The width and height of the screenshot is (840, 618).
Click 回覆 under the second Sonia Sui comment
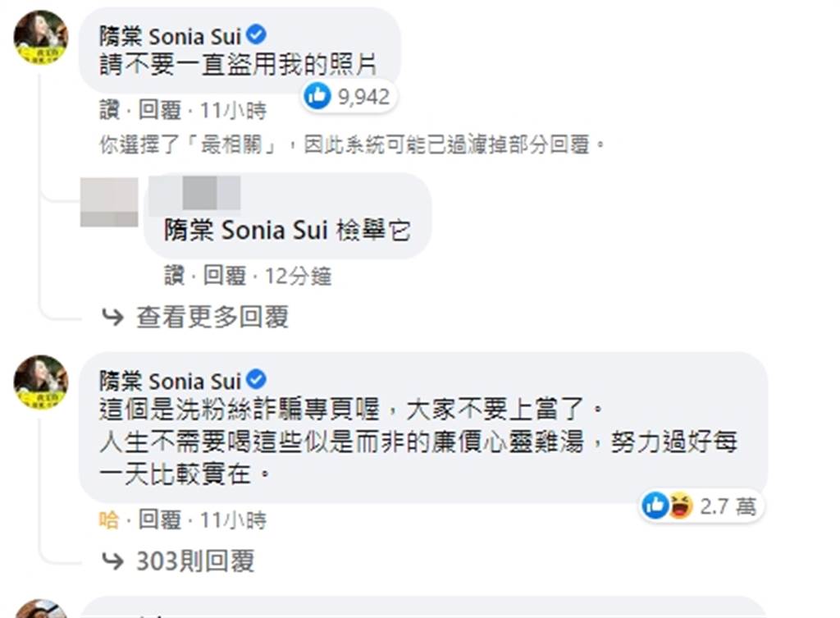click(x=158, y=520)
